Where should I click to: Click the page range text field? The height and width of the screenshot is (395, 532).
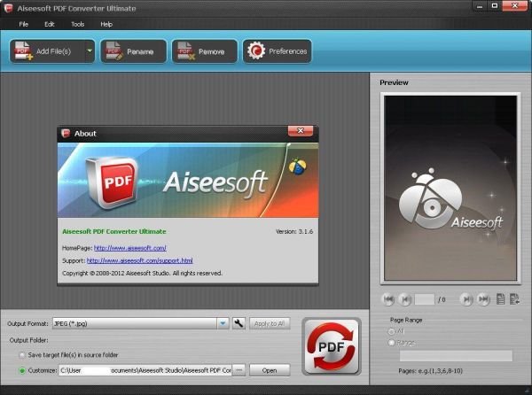click(x=456, y=356)
